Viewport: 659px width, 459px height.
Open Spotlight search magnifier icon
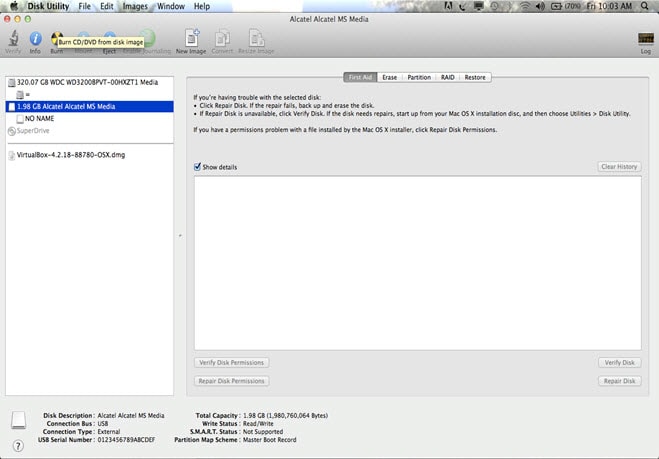click(645, 6)
